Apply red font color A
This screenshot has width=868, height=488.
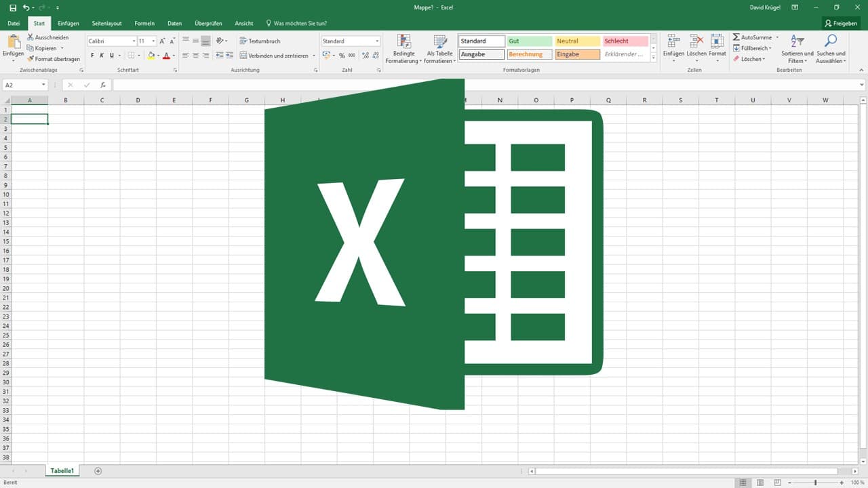(166, 56)
